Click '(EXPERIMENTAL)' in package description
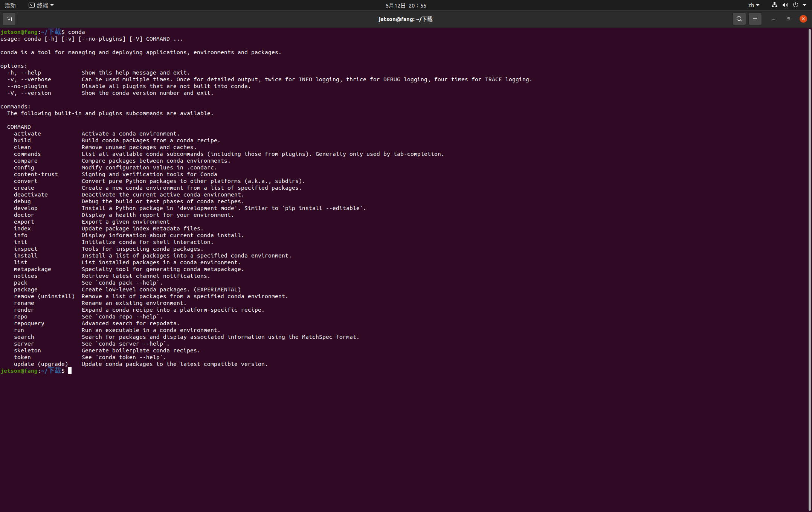The height and width of the screenshot is (512, 812). [217, 290]
